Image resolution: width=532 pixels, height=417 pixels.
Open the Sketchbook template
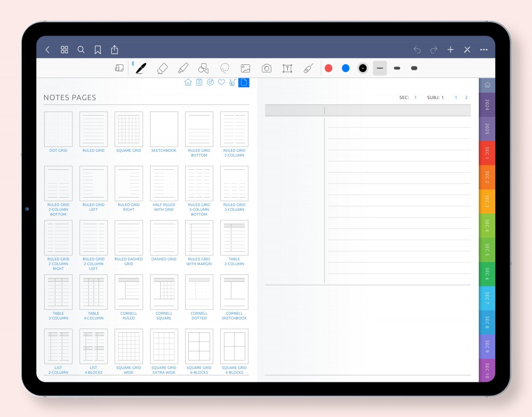pos(164,129)
